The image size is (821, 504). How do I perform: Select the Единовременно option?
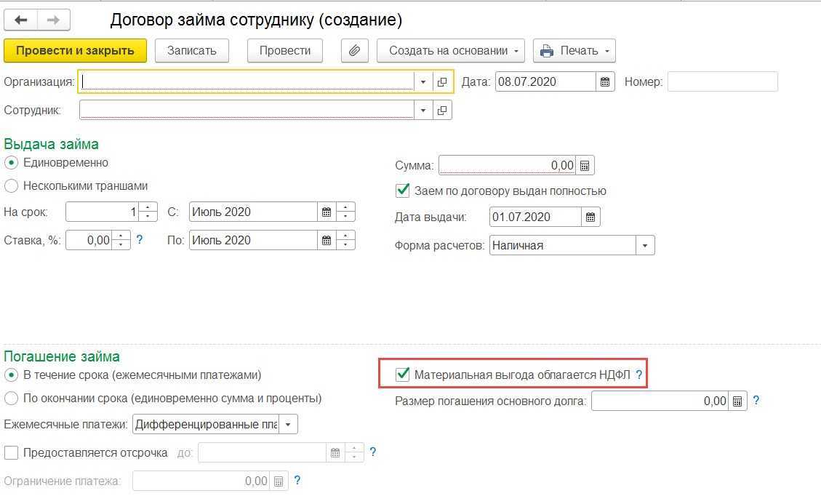(11, 163)
